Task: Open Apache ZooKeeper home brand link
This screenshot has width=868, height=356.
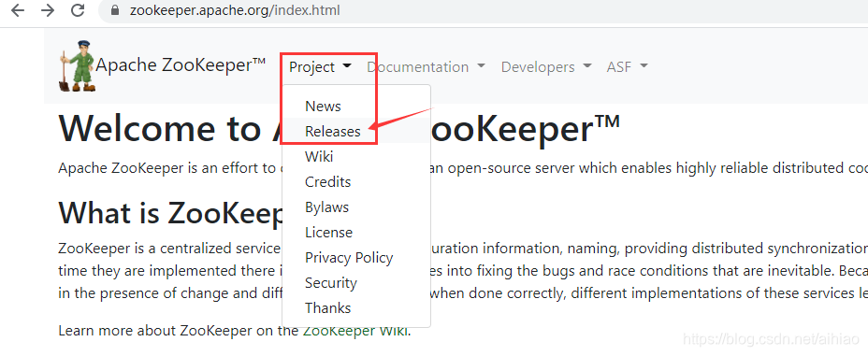Action: tap(181, 65)
